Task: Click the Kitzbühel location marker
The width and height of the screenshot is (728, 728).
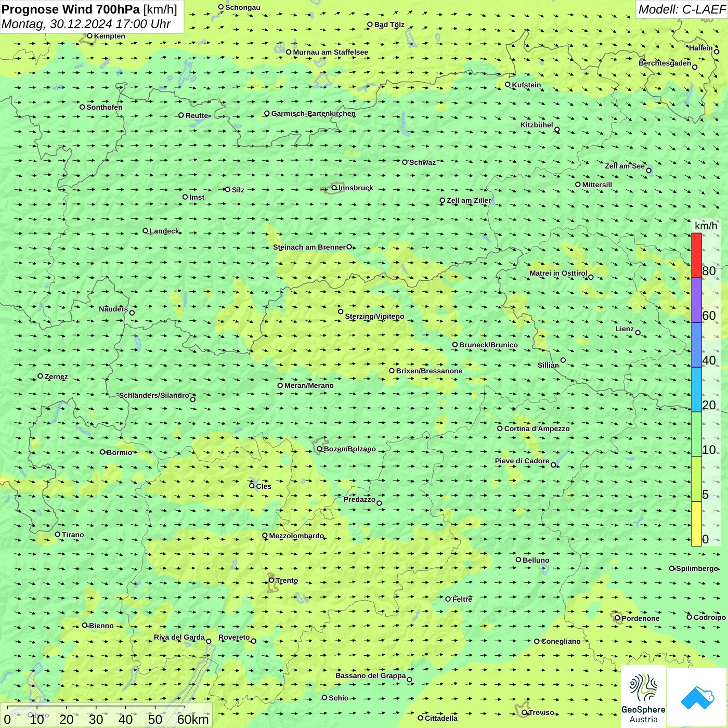Action: tap(557, 129)
